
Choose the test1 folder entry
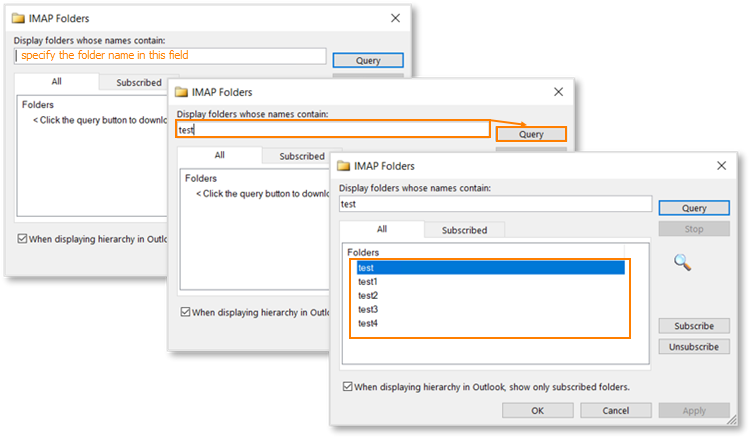click(x=368, y=282)
